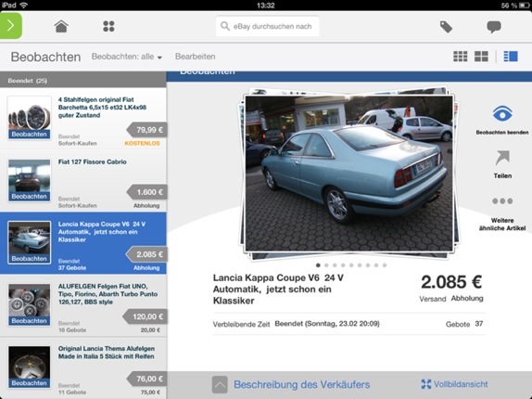The image size is (532, 399).
Task: Tap the magnifier icon in the search box
Action: [x=224, y=26]
